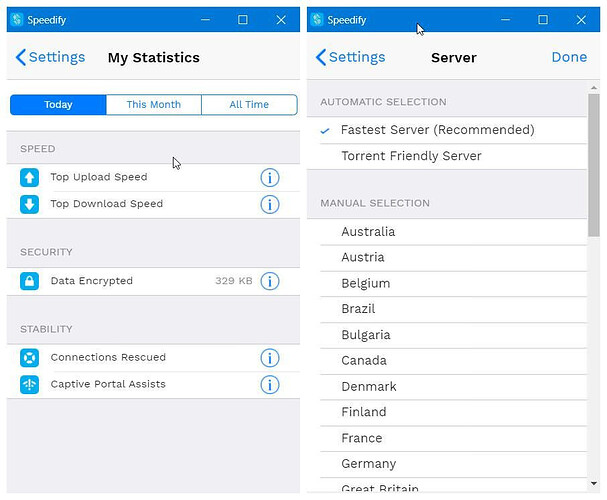Choose Denmark server
The width and height of the screenshot is (607, 500).
coord(447,387)
